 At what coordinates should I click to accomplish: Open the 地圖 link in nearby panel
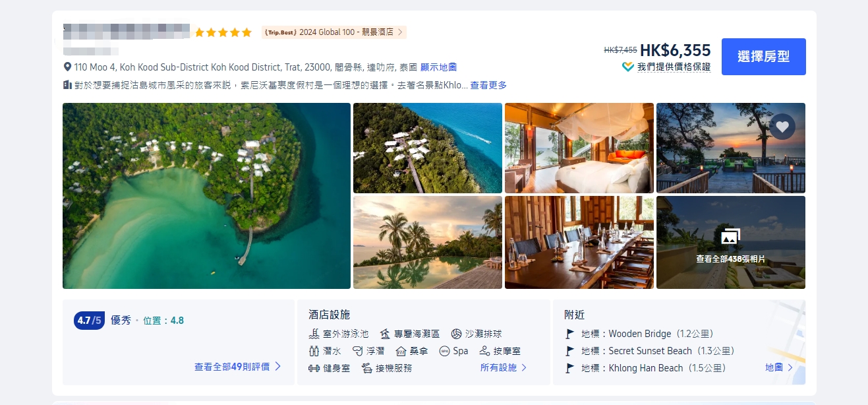tap(779, 367)
